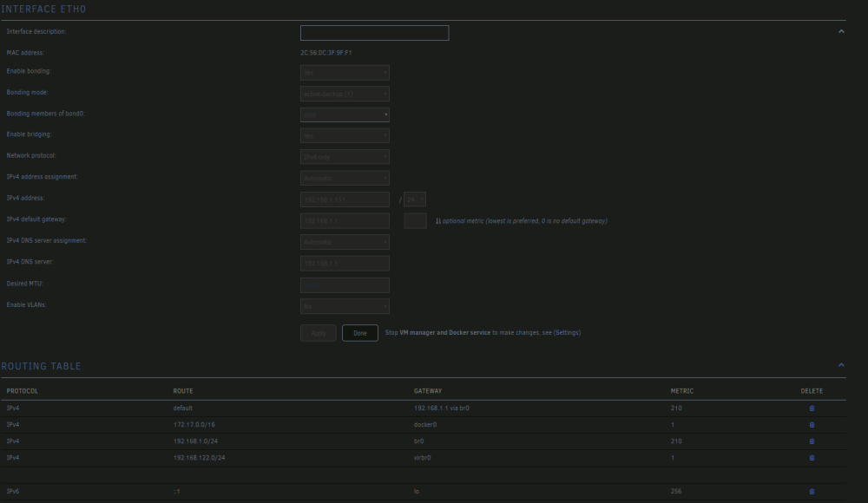Delete the default route row
This screenshot has height=503, width=868.
[x=812, y=408]
